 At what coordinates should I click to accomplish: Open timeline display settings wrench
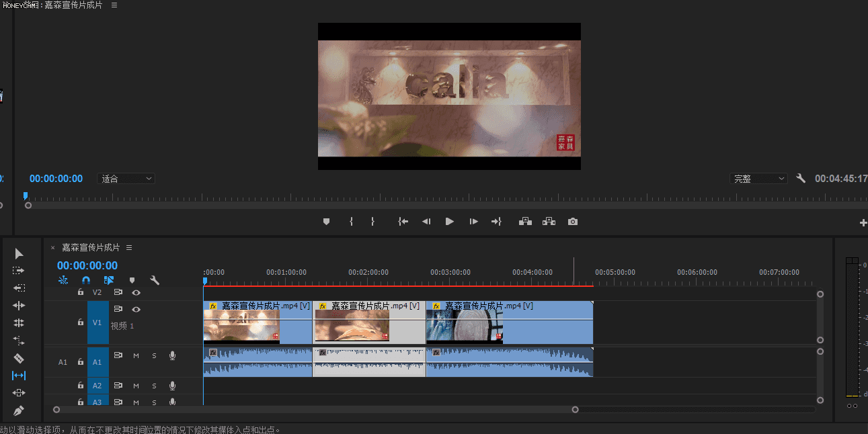(154, 280)
